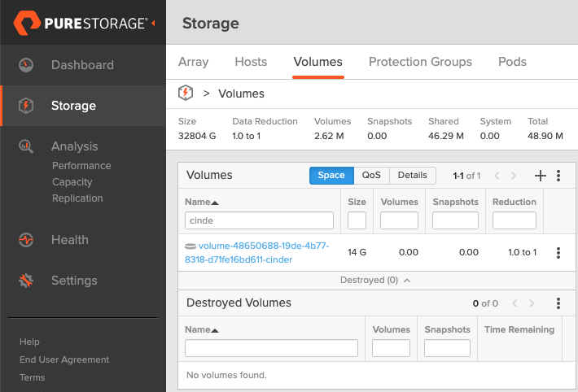Click the Settings gear icon
This screenshot has height=392, width=578.
click(26, 281)
